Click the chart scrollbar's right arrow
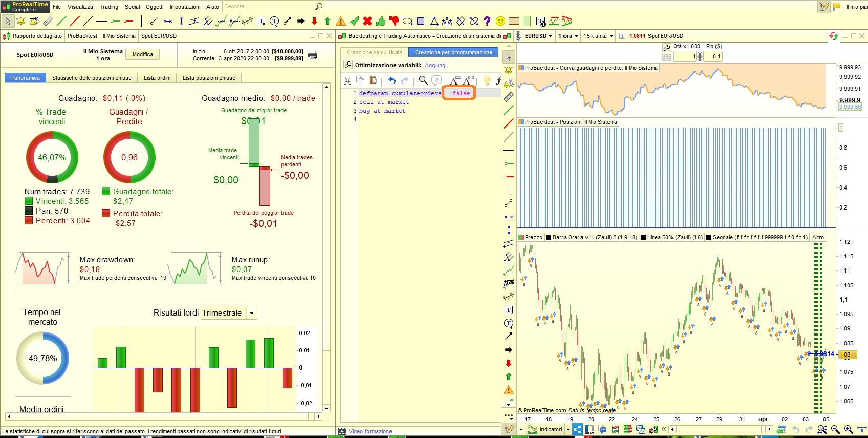Image resolution: width=868 pixels, height=438 pixels. click(769, 429)
